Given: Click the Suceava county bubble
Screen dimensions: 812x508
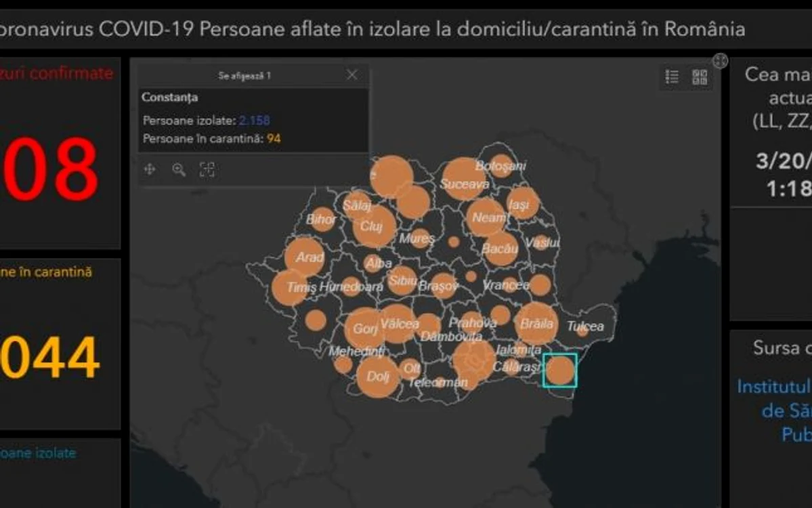Looking at the screenshot, I should (464, 179).
